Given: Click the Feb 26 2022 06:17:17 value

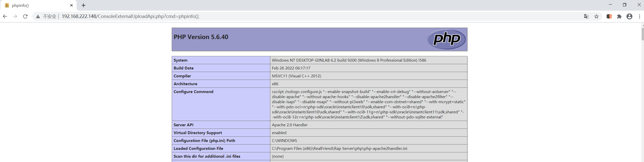Looking at the screenshot, I should click(291, 68).
